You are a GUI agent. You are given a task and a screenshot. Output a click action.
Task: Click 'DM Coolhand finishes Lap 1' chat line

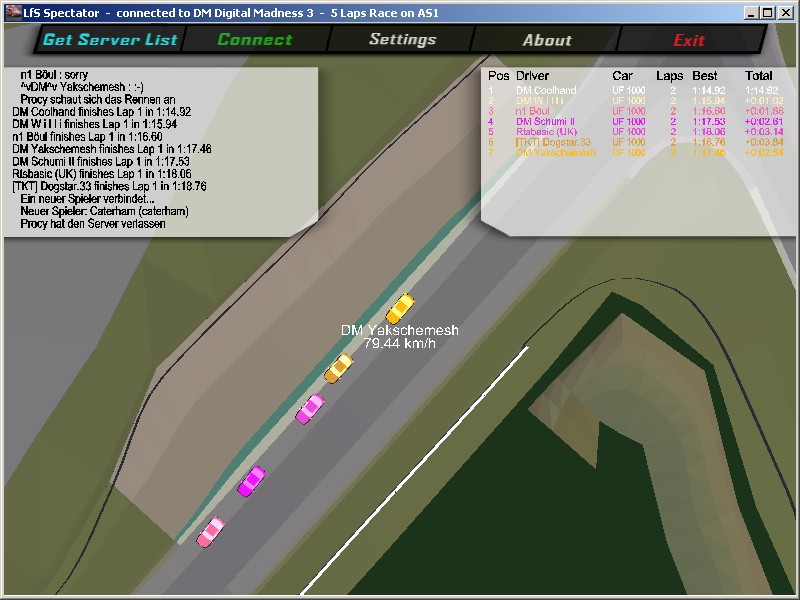click(x=102, y=112)
